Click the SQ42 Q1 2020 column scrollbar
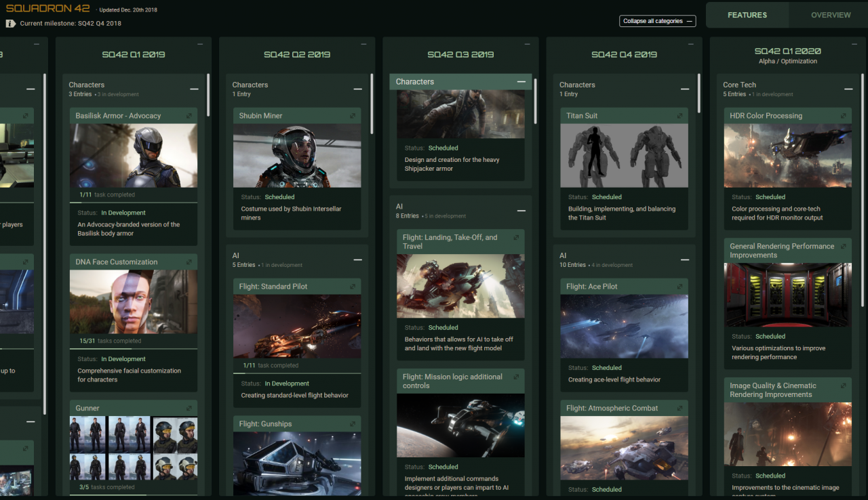The height and width of the screenshot is (500, 868). [x=863, y=190]
